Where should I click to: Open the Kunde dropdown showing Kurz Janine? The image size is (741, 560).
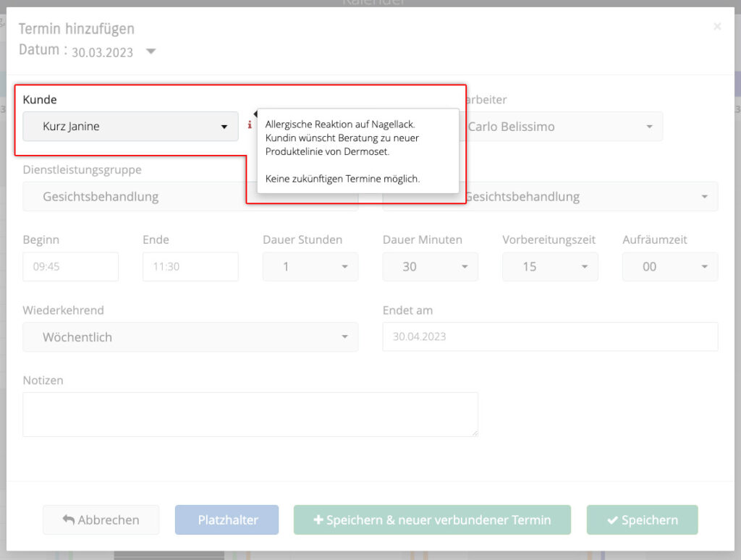pyautogui.click(x=130, y=127)
